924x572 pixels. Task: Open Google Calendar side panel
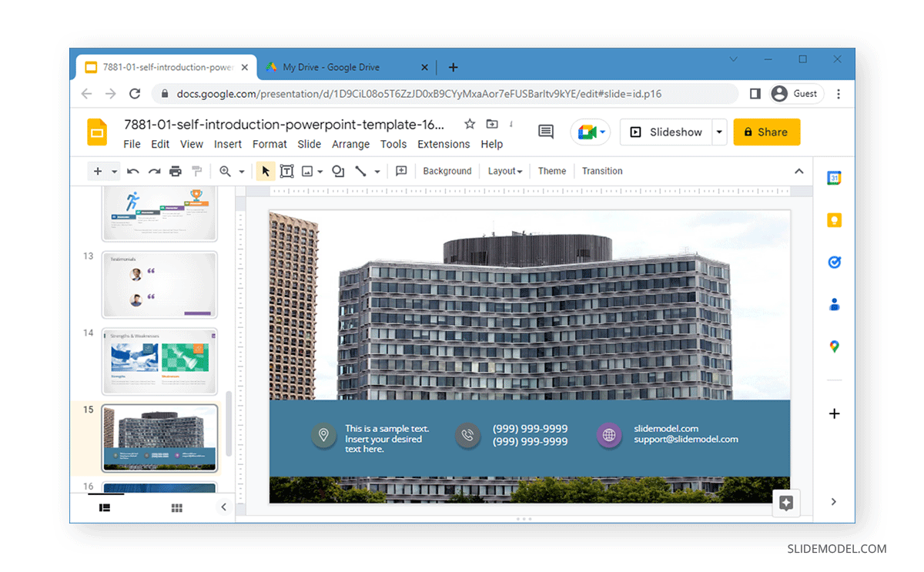835,178
